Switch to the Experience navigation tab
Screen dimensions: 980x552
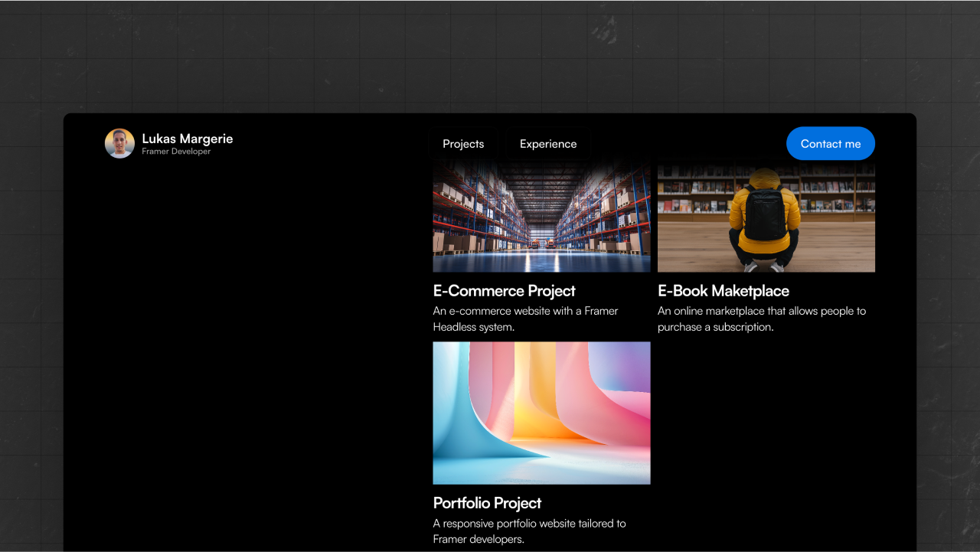pyautogui.click(x=548, y=144)
